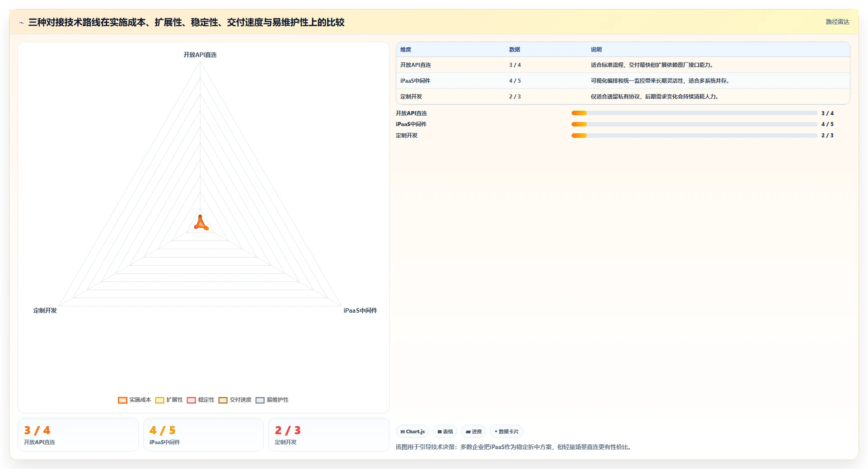868x469 pixels.
Task: Click the 开放API直连 progress bar
Action: pyautogui.click(x=694, y=113)
